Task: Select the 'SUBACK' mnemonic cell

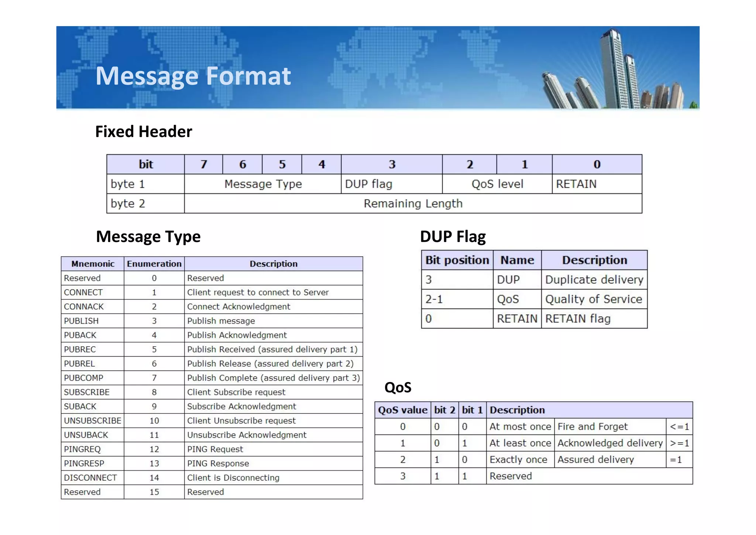Action: click(x=93, y=406)
